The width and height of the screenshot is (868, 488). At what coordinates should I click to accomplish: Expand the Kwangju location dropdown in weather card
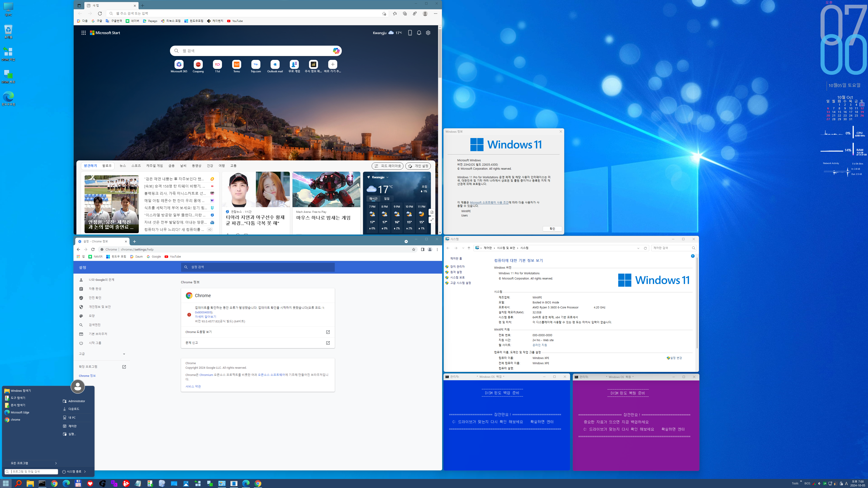(387, 177)
